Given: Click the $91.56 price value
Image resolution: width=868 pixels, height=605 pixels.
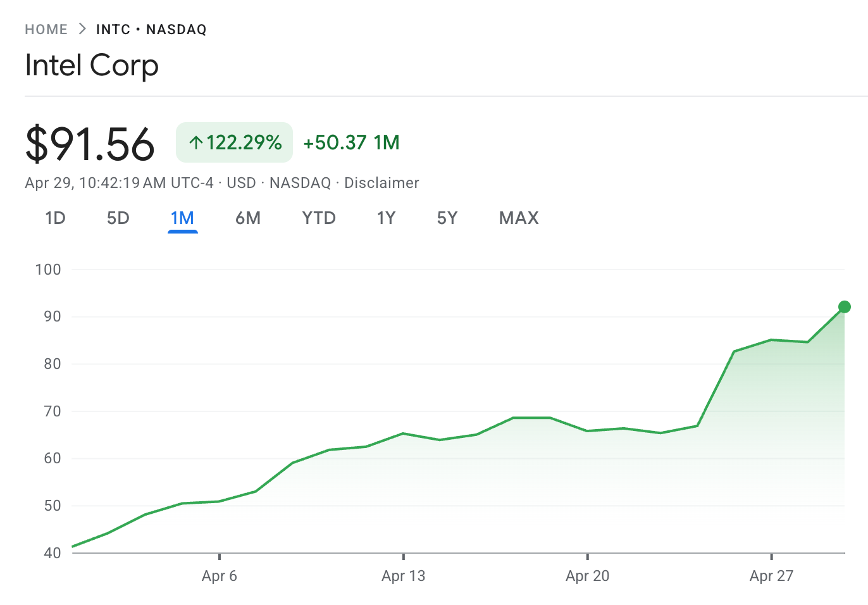Looking at the screenshot, I should click(x=90, y=144).
